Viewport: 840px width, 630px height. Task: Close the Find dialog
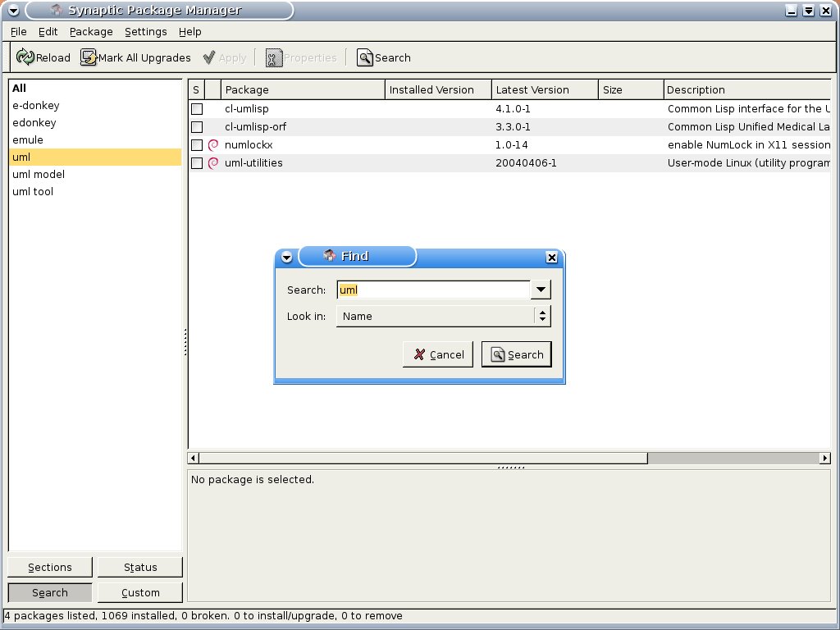(x=551, y=258)
